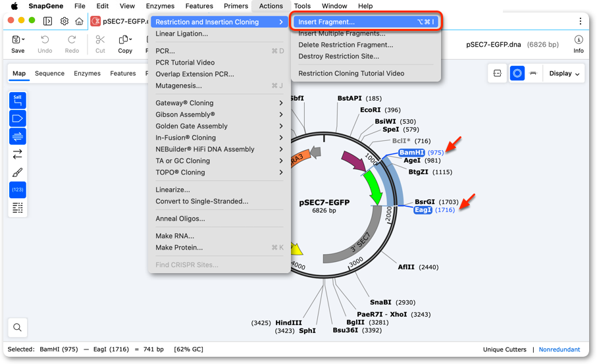The image size is (597, 364).
Task: Select the paintbrush color tool
Action: pos(18,172)
